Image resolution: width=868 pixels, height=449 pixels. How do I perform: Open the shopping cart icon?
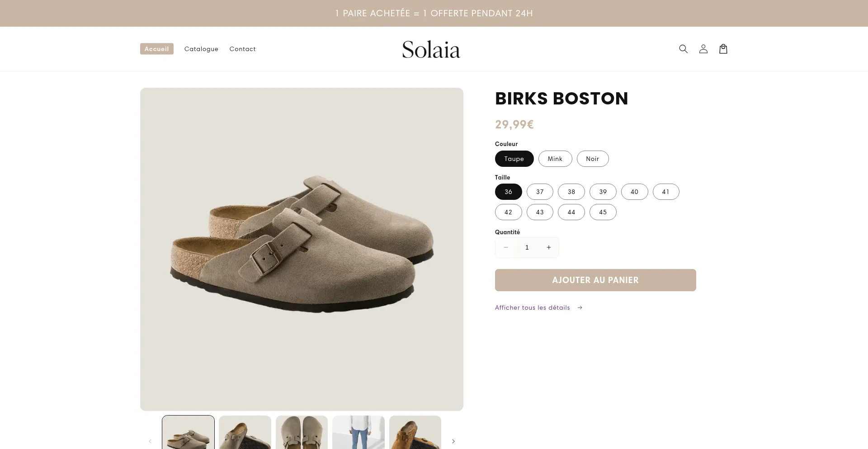(723, 49)
